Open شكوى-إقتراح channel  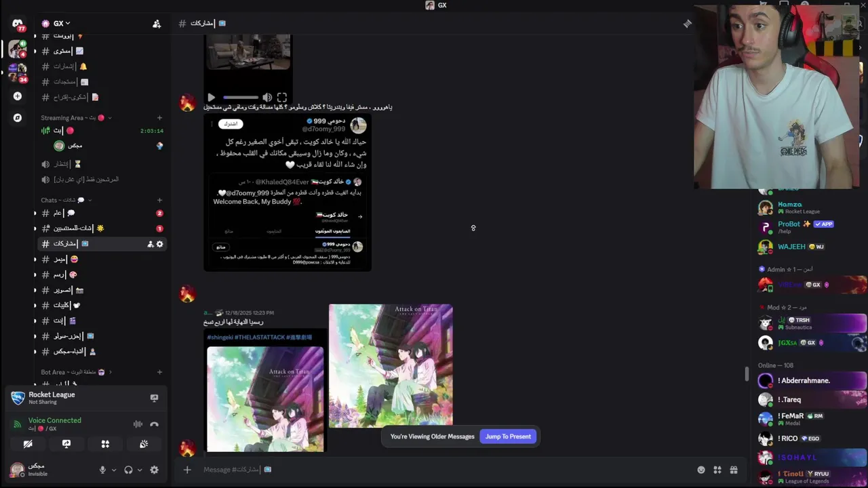102,98
